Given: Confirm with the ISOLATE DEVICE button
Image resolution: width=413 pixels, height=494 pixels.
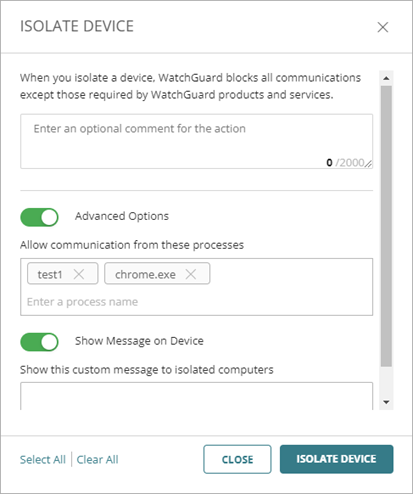Looking at the screenshot, I should coord(336,459).
